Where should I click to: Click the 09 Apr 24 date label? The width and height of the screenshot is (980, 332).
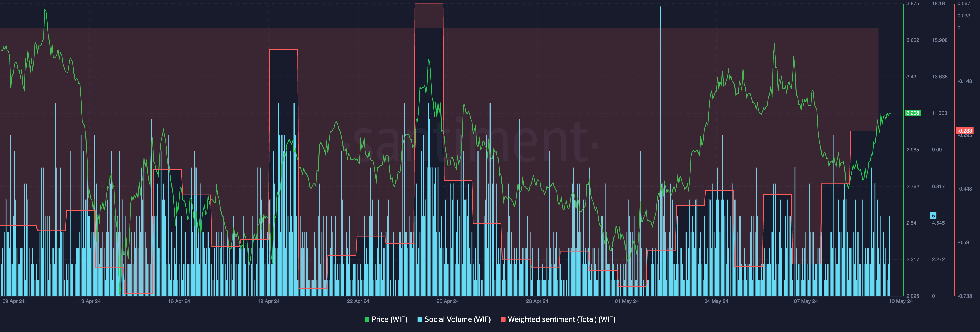[x=14, y=301]
